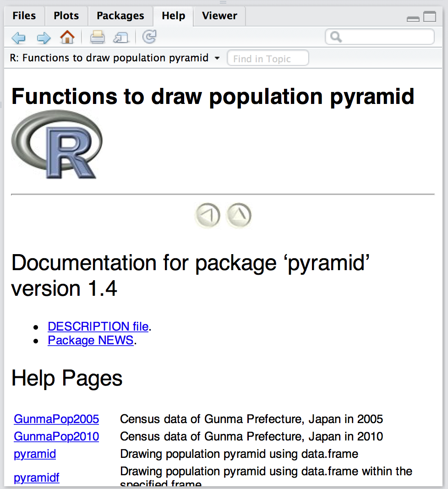Viewport: 448px width, 489px height.
Task: Go forward using the right arrow icon
Action: pos(44,38)
